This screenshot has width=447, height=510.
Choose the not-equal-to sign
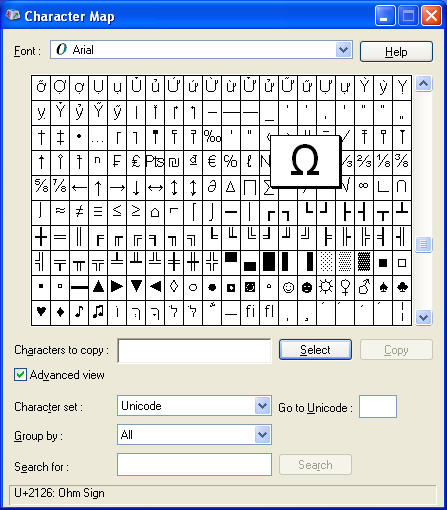click(79, 213)
